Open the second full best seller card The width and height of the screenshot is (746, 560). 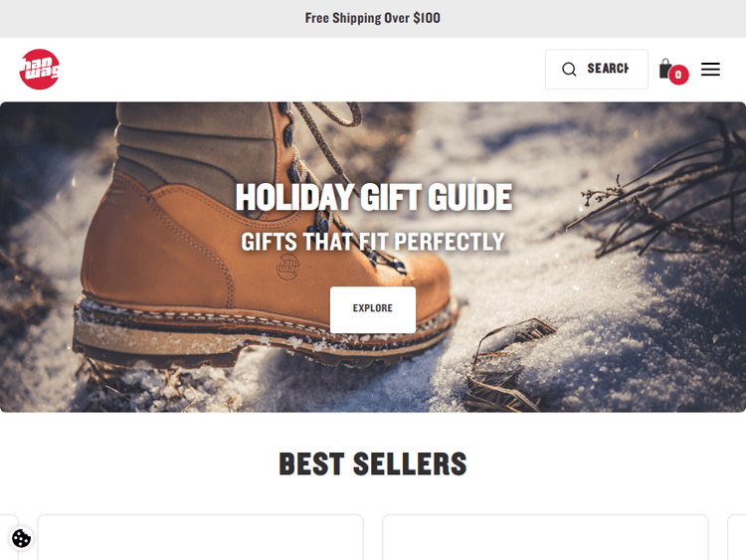545,537
